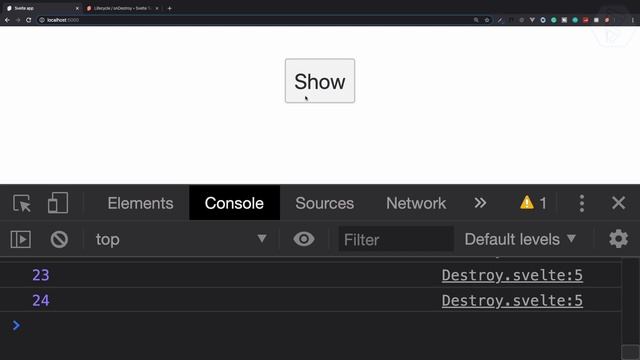The width and height of the screenshot is (640, 360).
Task: Open the Chrome browser menu
Action: pos(633,20)
